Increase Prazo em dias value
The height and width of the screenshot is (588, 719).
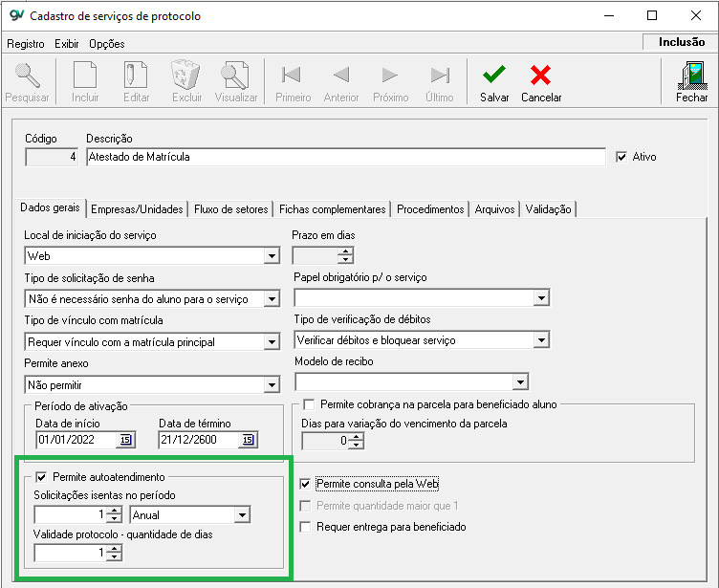tap(346, 251)
